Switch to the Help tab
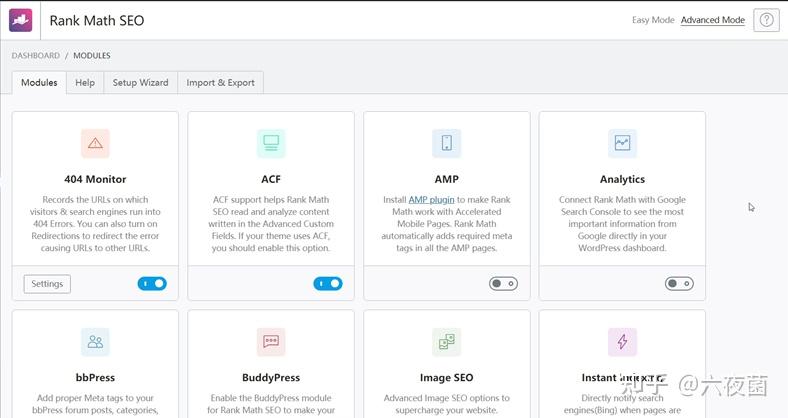This screenshot has height=418, width=788. click(x=85, y=83)
